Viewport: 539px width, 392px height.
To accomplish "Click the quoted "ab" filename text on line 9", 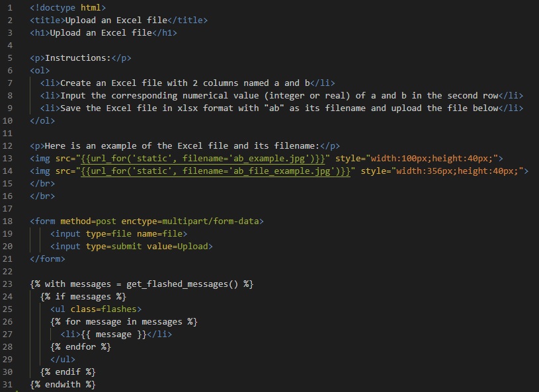I will (274, 108).
